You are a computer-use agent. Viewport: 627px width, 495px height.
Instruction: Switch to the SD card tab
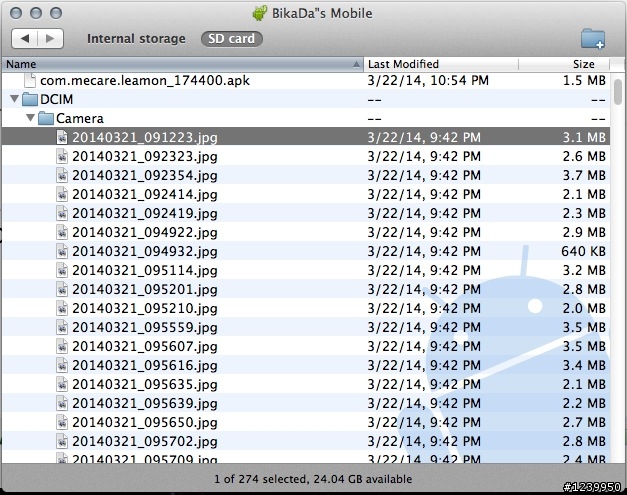[232, 39]
